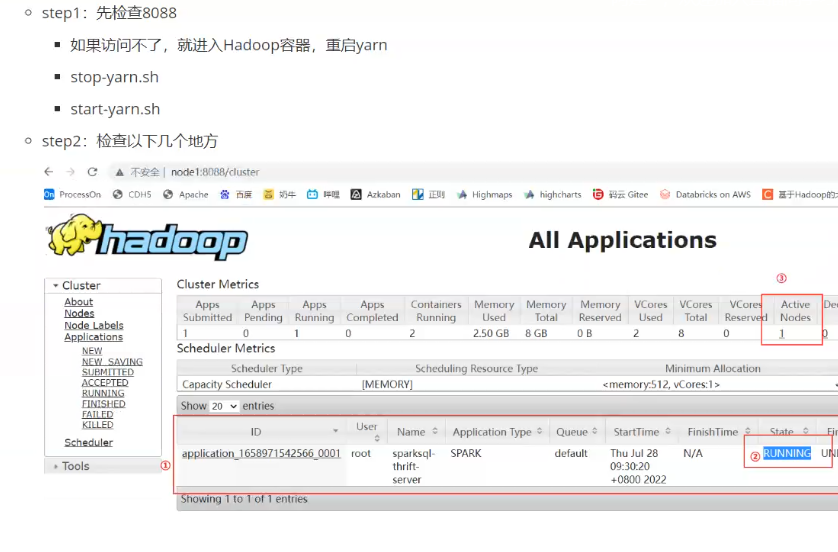838x552 pixels.
Task: Open the orange C Hadoop bookmark
Action: (800, 195)
